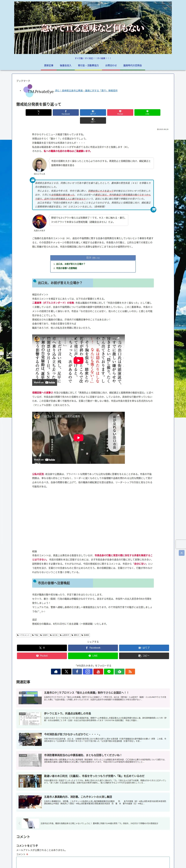Open the ハラスメント tag

pos(24,635)
